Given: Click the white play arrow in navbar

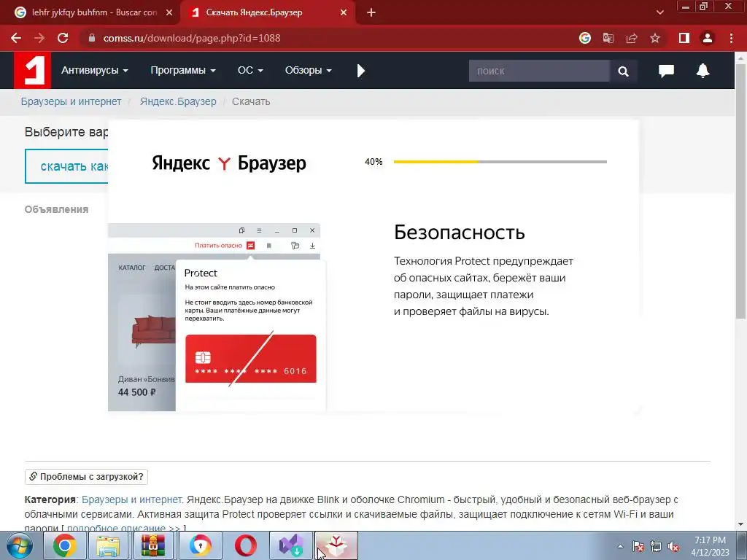Looking at the screenshot, I should (360, 71).
